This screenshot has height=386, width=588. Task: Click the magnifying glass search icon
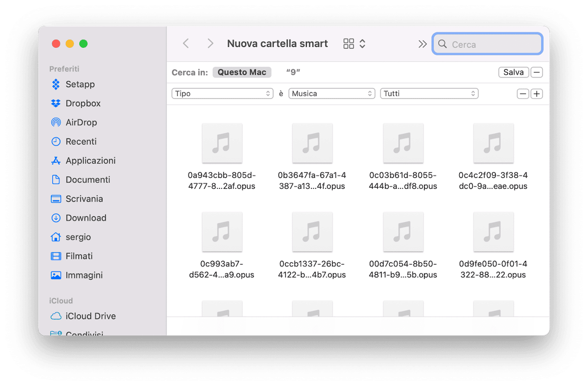click(442, 44)
